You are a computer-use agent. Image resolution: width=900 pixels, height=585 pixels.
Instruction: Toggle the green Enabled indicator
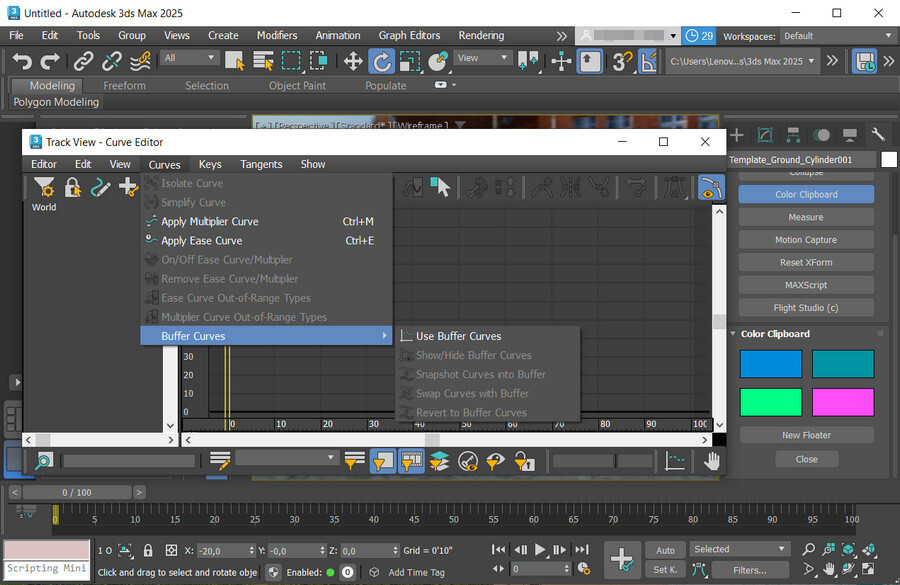[330, 572]
